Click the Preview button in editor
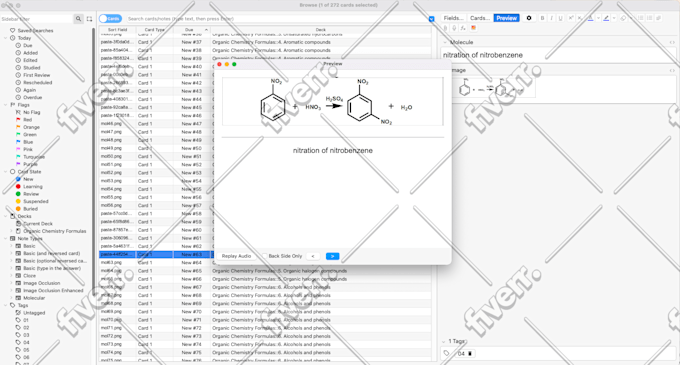The width and height of the screenshot is (680, 365). [x=507, y=18]
